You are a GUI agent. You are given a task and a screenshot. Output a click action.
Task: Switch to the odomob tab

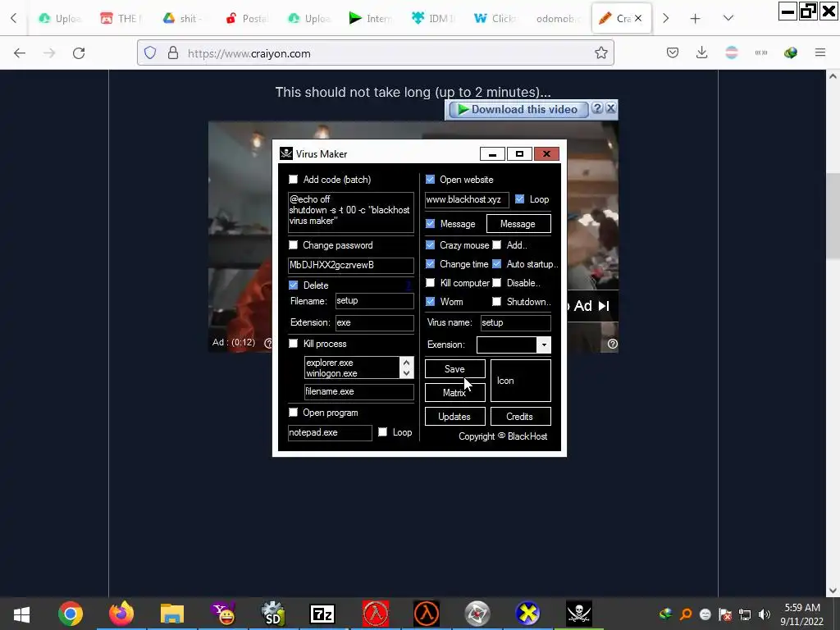(558, 19)
